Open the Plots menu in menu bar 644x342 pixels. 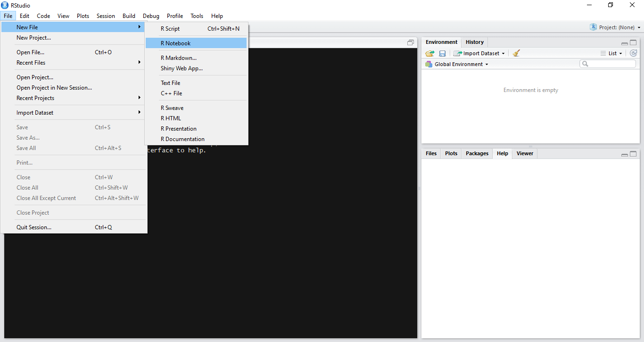pyautogui.click(x=83, y=16)
